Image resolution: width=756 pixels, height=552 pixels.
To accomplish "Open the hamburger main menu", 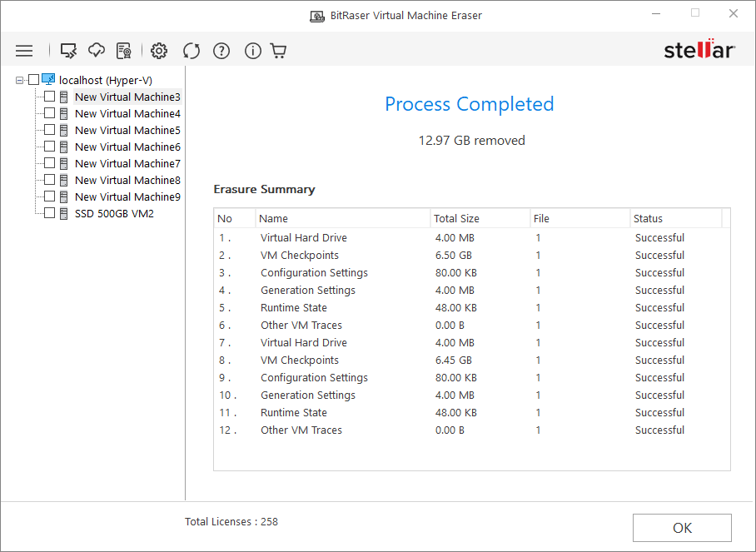I will point(24,51).
